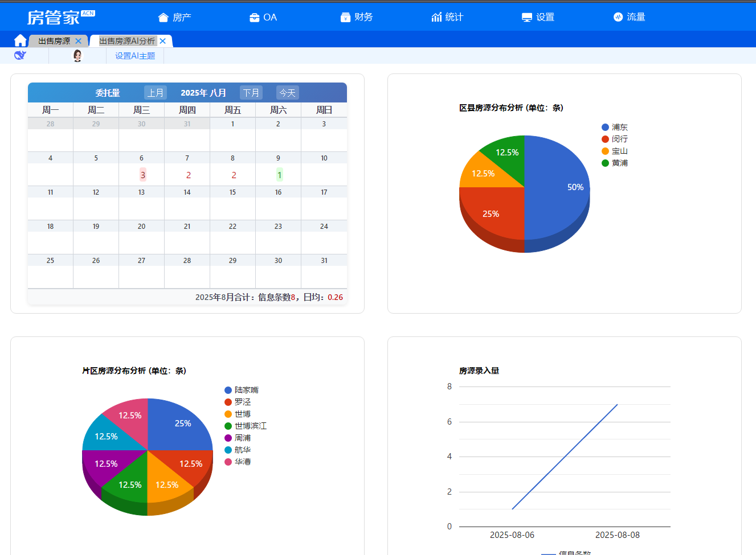
Task: Open the 流量 traffic menu
Action: tap(629, 17)
